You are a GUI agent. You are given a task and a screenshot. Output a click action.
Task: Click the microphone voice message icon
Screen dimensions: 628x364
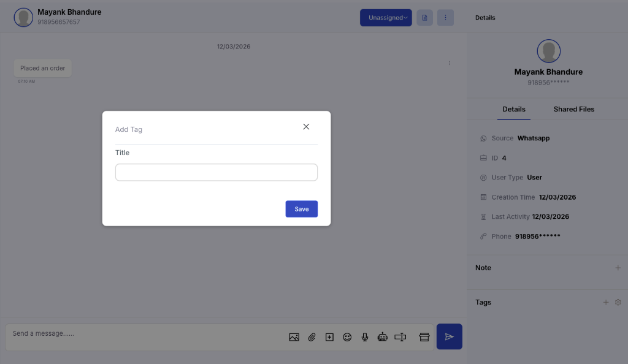coord(365,337)
